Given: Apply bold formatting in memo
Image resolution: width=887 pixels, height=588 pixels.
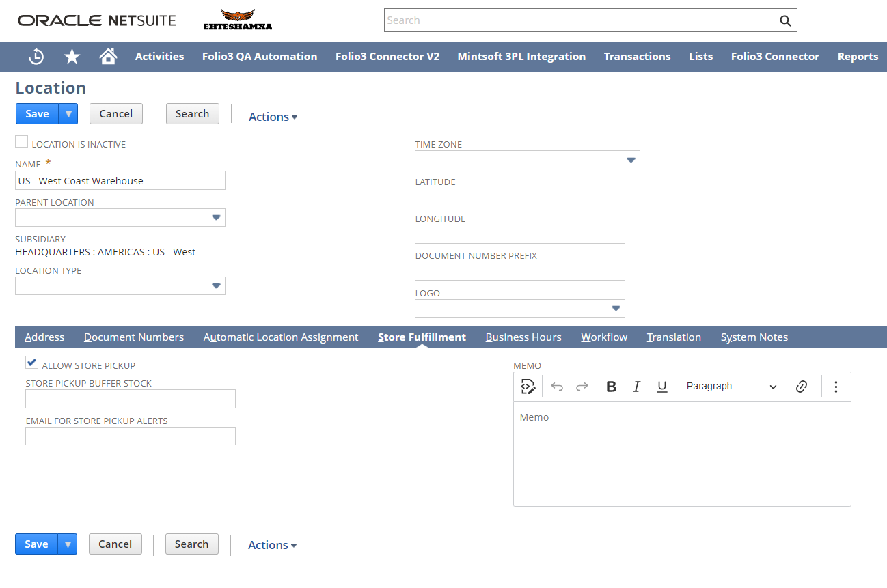Looking at the screenshot, I should pos(612,387).
